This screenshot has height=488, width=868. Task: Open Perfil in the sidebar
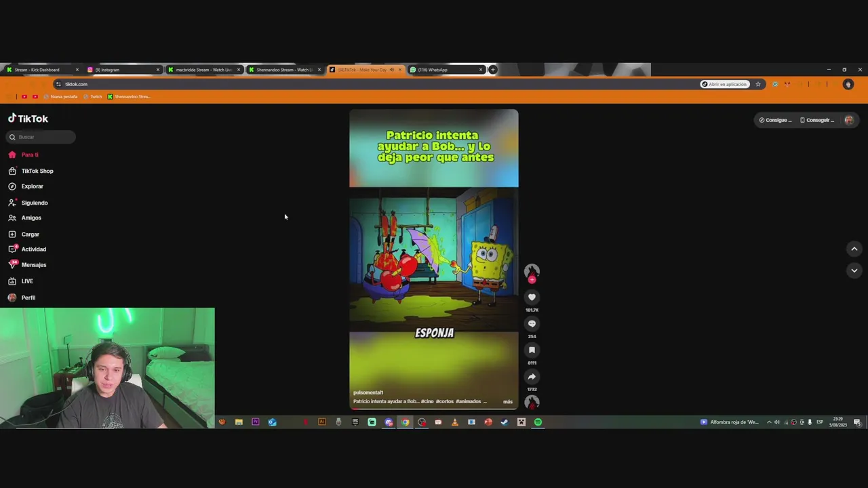point(22,298)
